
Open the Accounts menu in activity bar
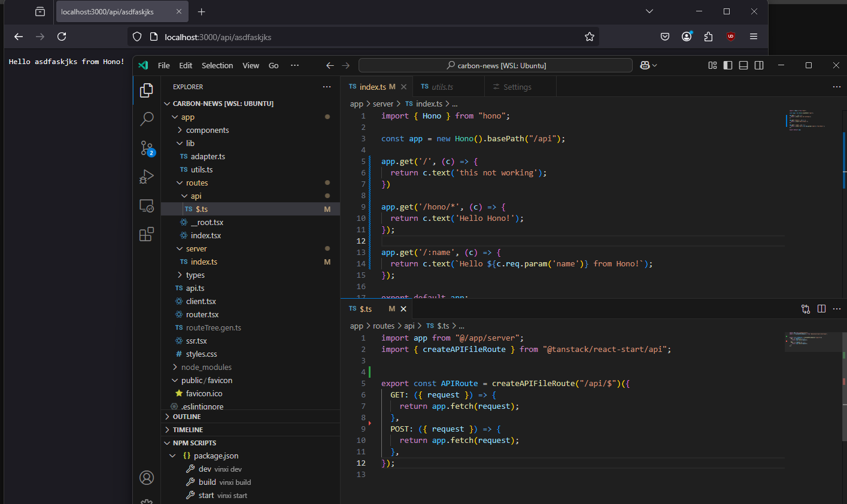[147, 478]
